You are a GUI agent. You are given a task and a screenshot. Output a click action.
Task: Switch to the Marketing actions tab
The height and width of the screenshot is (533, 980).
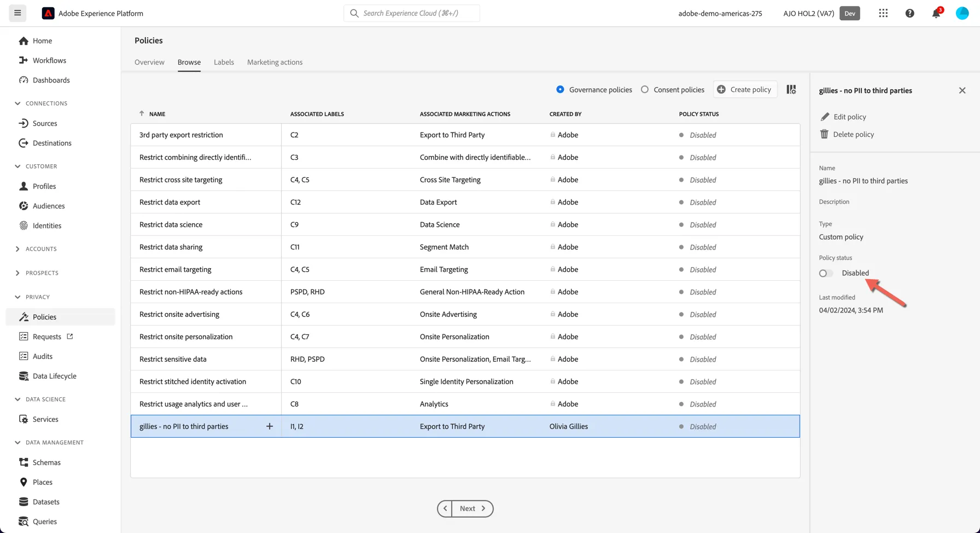275,62
